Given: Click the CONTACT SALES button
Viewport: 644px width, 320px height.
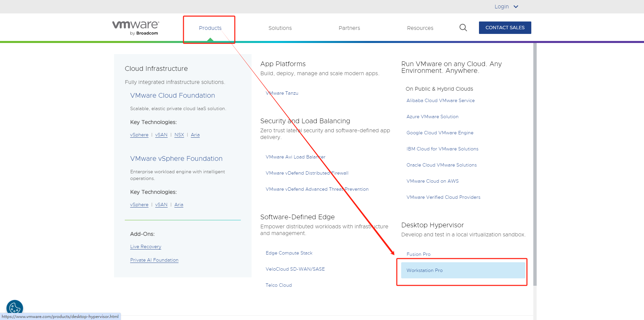Looking at the screenshot, I should pos(505,28).
